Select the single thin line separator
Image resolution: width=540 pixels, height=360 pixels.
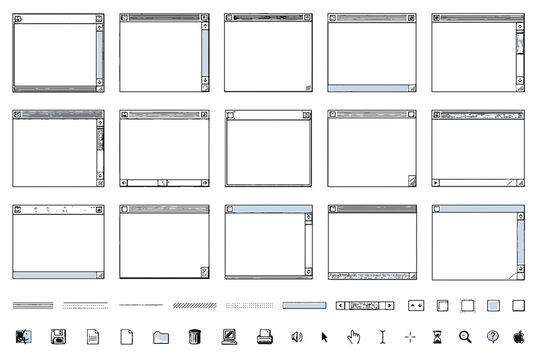tap(141, 305)
